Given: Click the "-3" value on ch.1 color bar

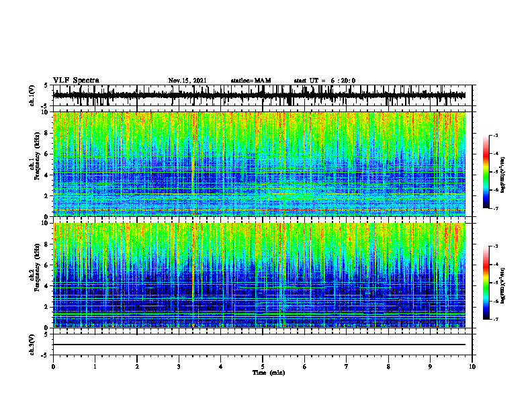Looking at the screenshot, I should click(x=495, y=135).
